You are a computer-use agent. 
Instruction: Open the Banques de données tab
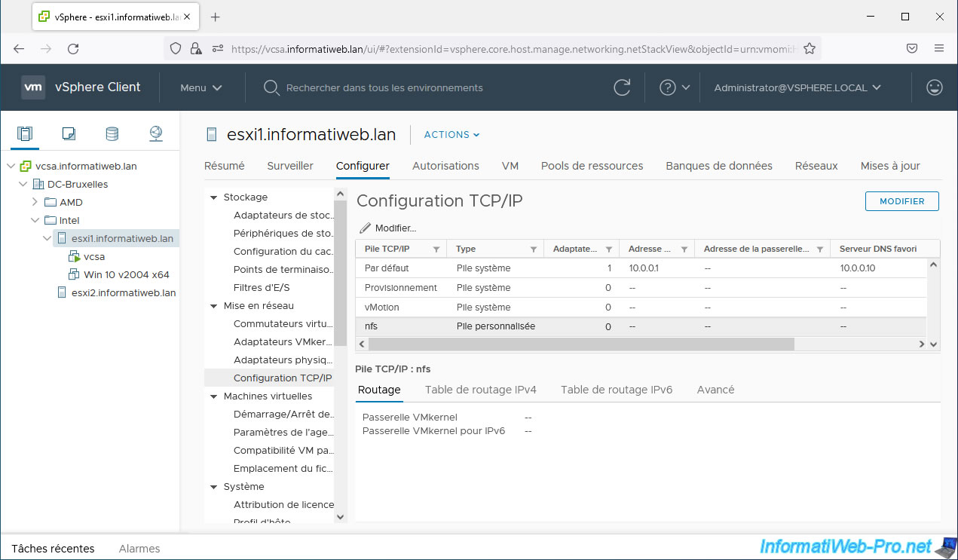719,166
